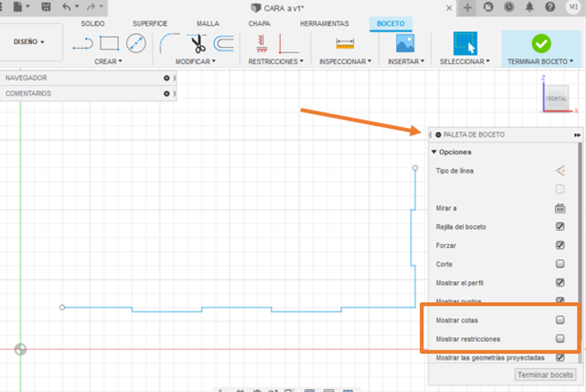
Task: Click the Redo arrow
Action: [x=91, y=7]
